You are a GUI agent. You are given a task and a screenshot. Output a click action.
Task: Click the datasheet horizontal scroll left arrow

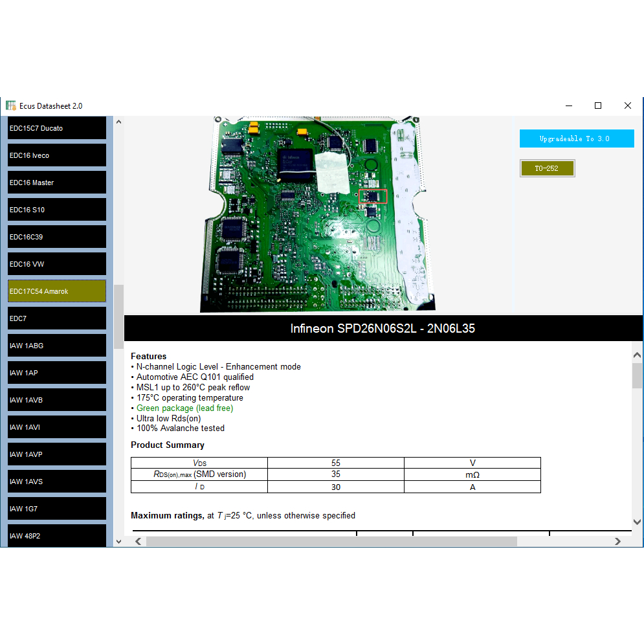[137, 541]
